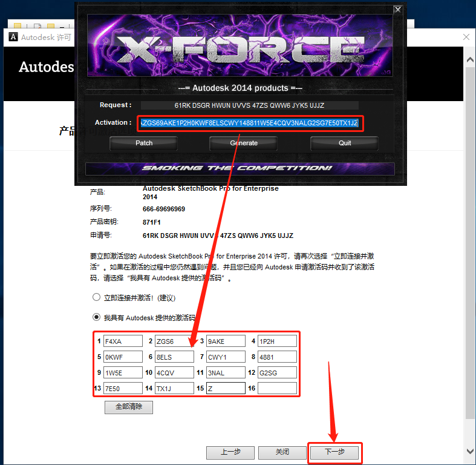Screen dimensions: 476x465
Task: Close the Autodesk licensing window
Action: [466, 37]
